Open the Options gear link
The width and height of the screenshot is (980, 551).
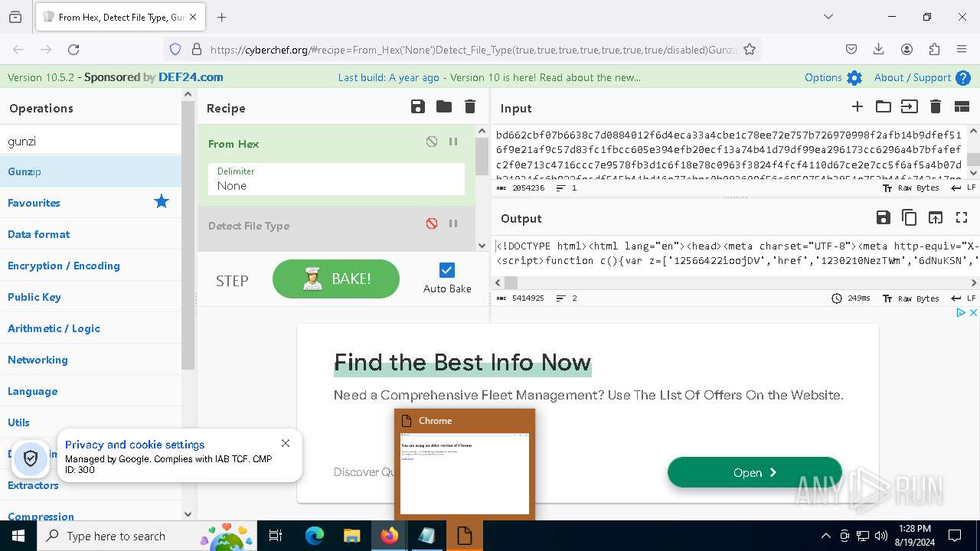[x=833, y=77]
